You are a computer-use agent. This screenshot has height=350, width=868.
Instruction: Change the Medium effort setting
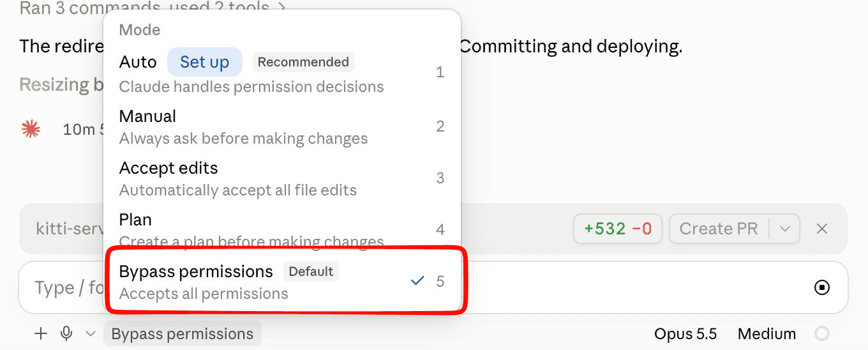tap(767, 333)
